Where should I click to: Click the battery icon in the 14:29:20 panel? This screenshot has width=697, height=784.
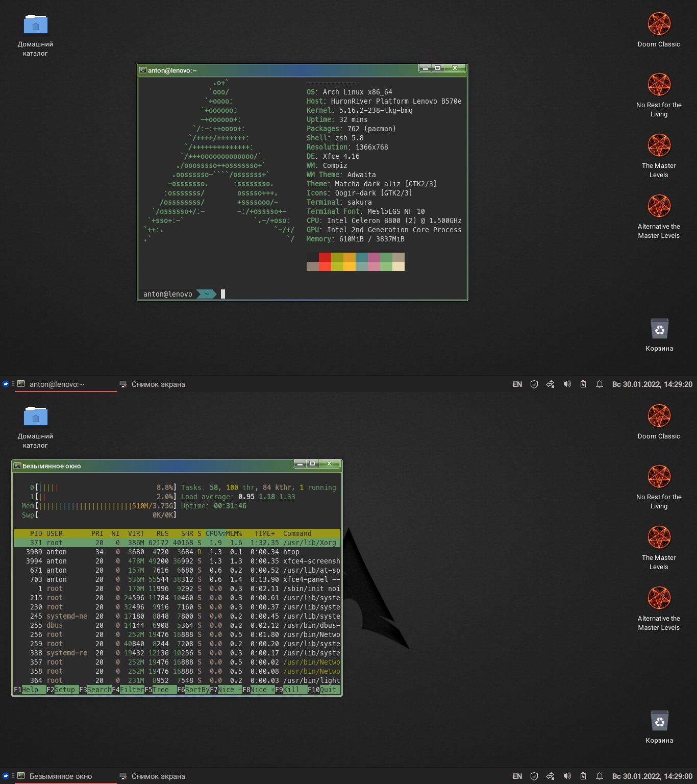(x=583, y=384)
